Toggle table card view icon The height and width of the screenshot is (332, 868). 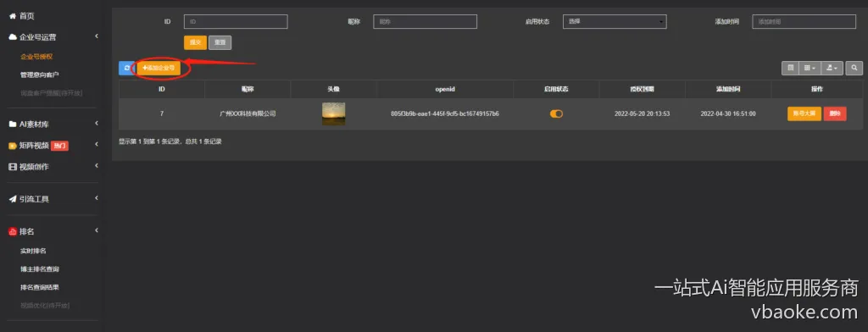coord(791,68)
